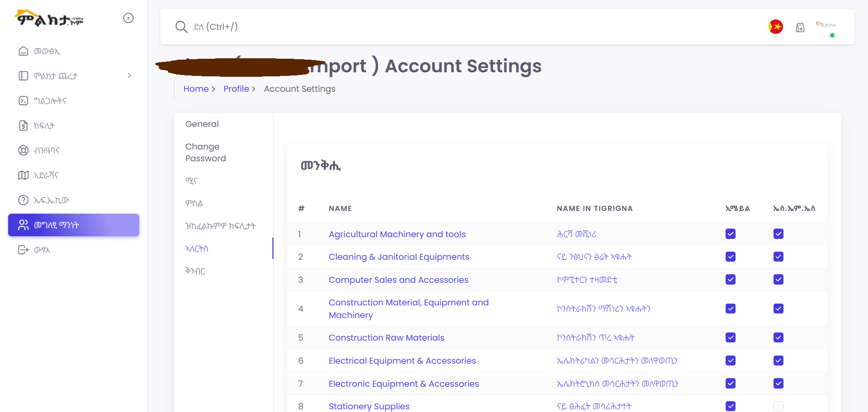The width and height of the screenshot is (868, 412).
Task: Click the lock icon in top bar
Action: coord(800,28)
